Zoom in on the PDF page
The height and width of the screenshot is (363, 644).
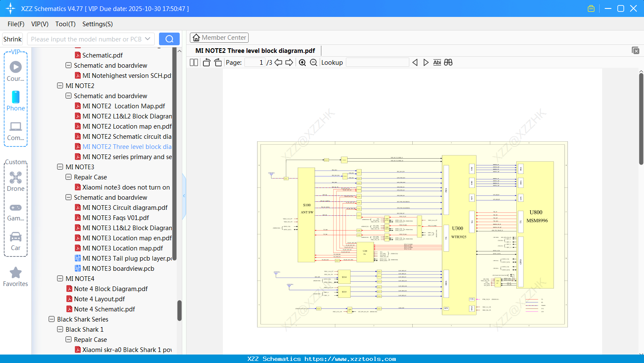302,62
